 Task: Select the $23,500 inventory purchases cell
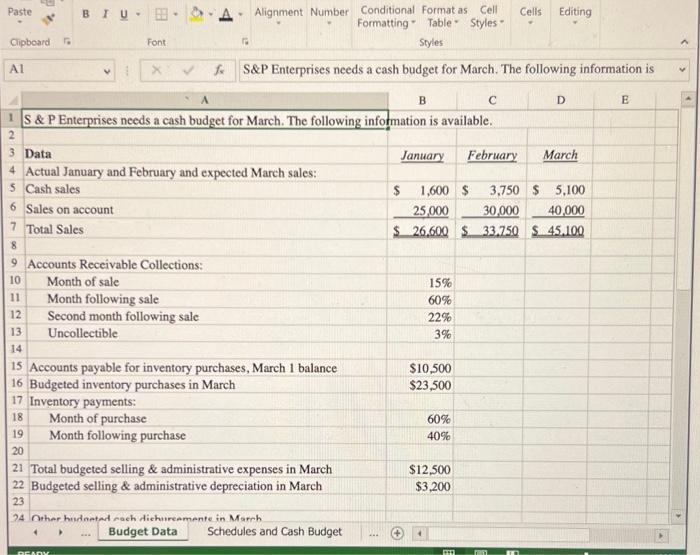[x=420, y=385]
